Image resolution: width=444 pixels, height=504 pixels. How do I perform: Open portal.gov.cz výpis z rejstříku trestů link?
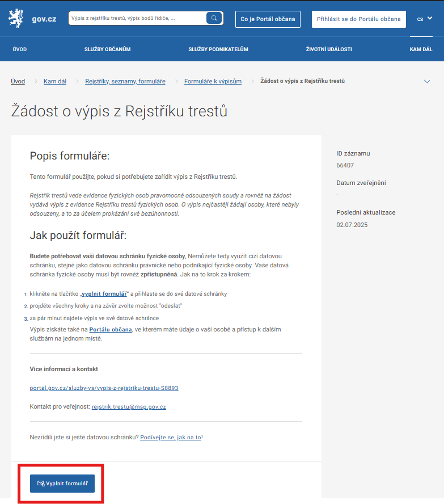[104, 388]
